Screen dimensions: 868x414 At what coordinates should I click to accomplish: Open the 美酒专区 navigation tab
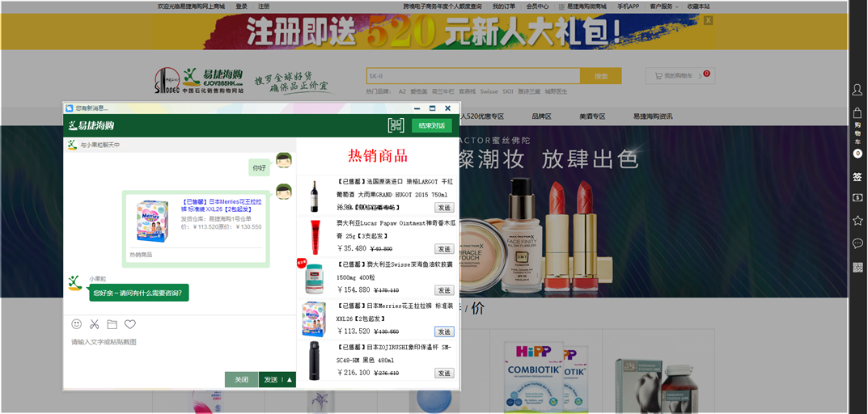point(592,116)
